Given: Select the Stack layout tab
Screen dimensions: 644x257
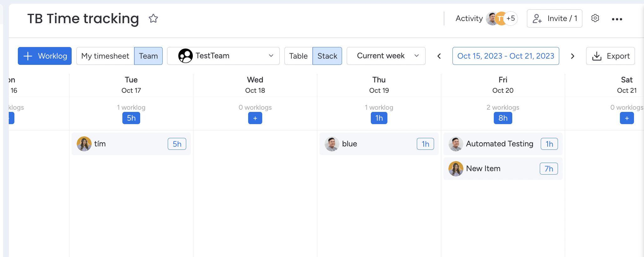Looking at the screenshot, I should [327, 56].
